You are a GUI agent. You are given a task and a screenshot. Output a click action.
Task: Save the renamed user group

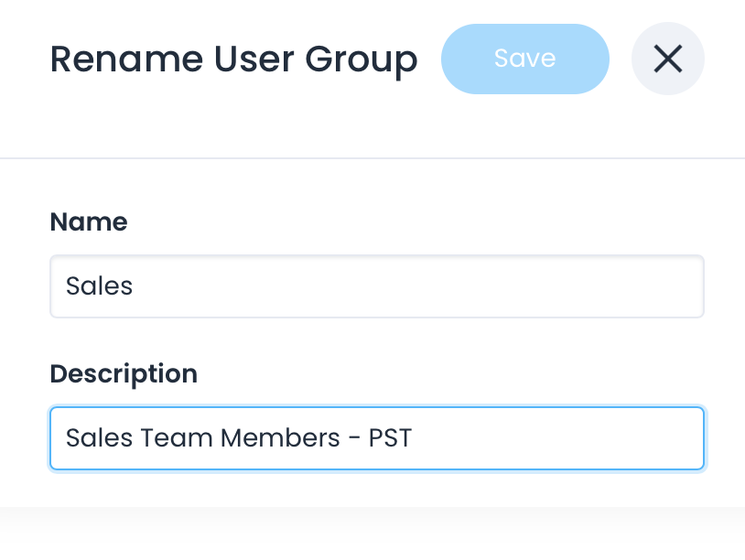tap(524, 59)
